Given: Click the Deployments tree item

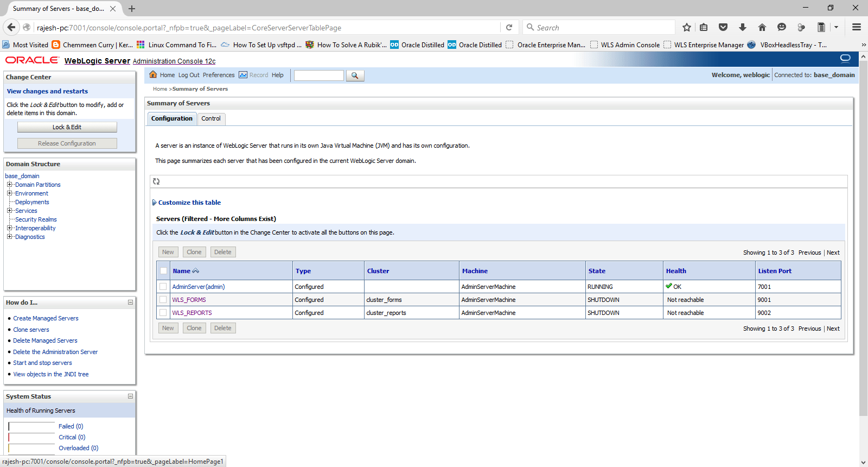Looking at the screenshot, I should 32,202.
